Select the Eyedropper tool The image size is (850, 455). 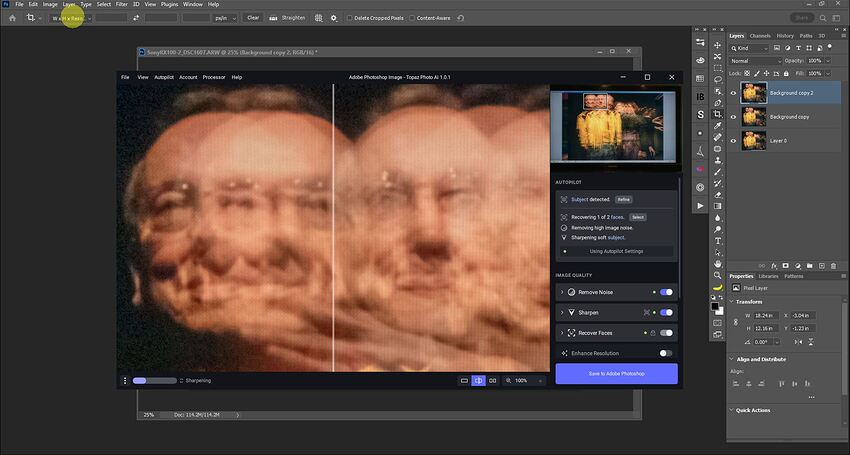pos(718,125)
